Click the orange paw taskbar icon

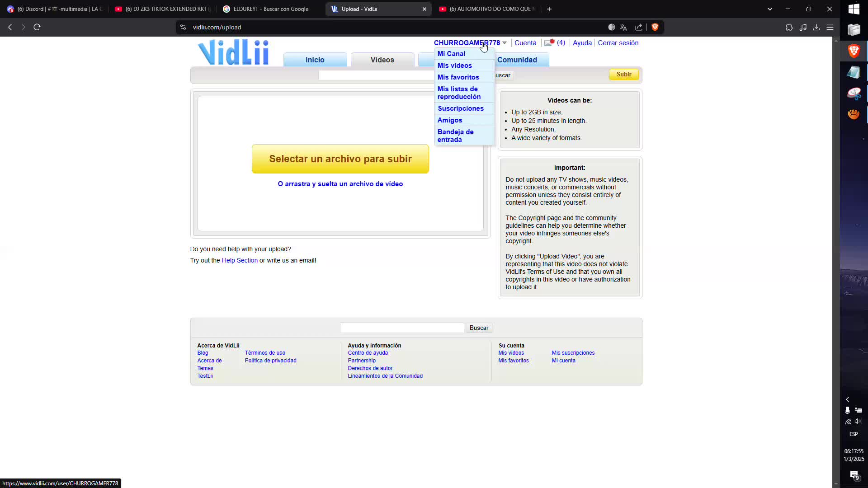[x=854, y=114]
